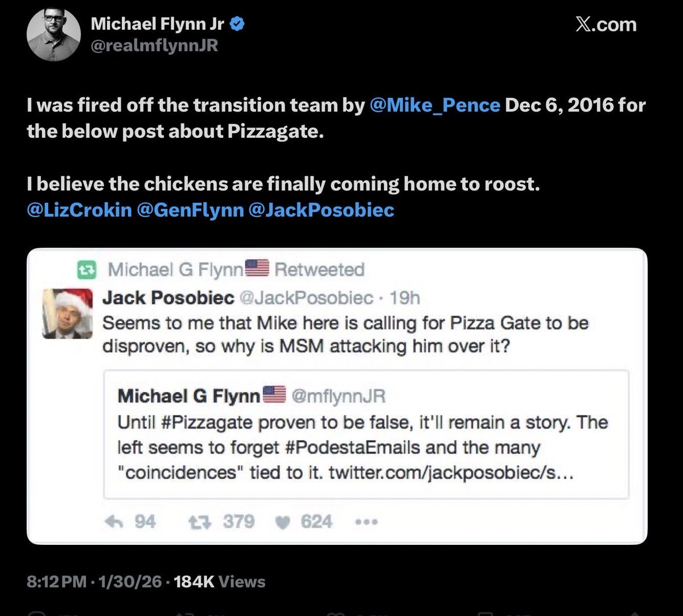The height and width of the screenshot is (616, 683).
Task: Click the green retweeted icon in embedded image
Action: [x=88, y=269]
